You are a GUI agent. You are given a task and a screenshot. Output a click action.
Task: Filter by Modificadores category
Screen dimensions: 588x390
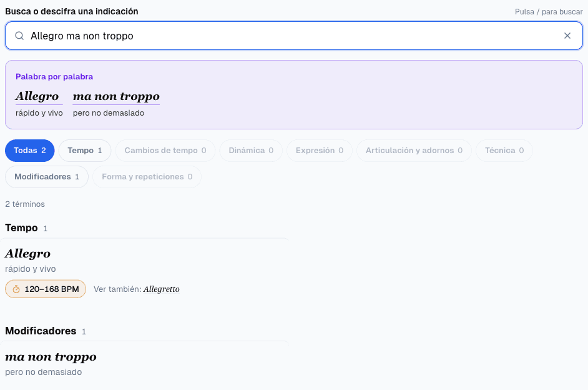pyautogui.click(x=47, y=177)
